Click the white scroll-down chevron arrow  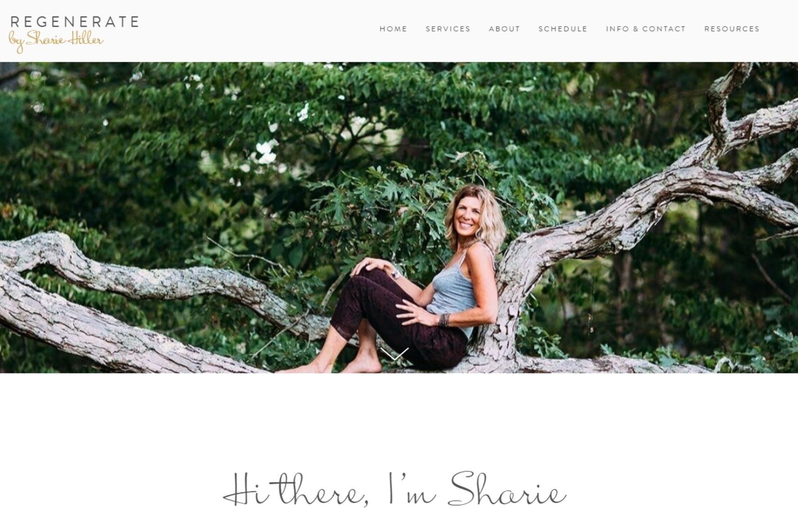click(394, 354)
